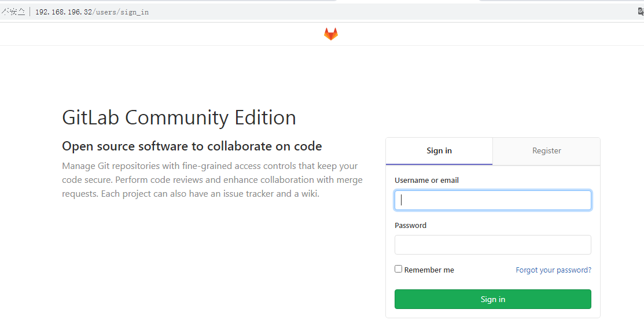Image resolution: width=644 pixels, height=320 pixels.
Task: Focus the Username or email field
Action: (x=493, y=200)
